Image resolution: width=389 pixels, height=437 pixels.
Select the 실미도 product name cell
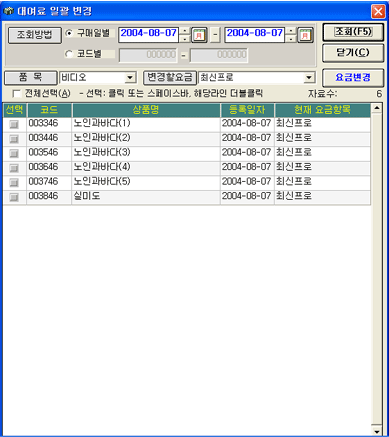[146, 197]
